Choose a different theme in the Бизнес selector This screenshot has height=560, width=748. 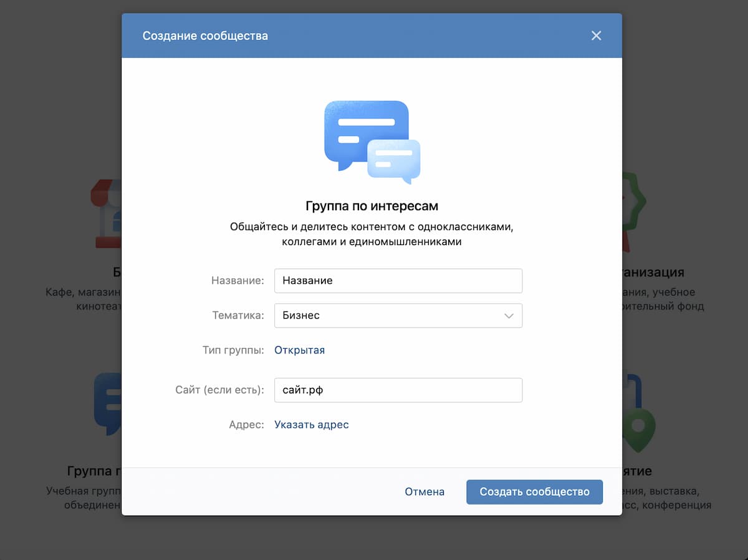pyautogui.click(x=398, y=316)
